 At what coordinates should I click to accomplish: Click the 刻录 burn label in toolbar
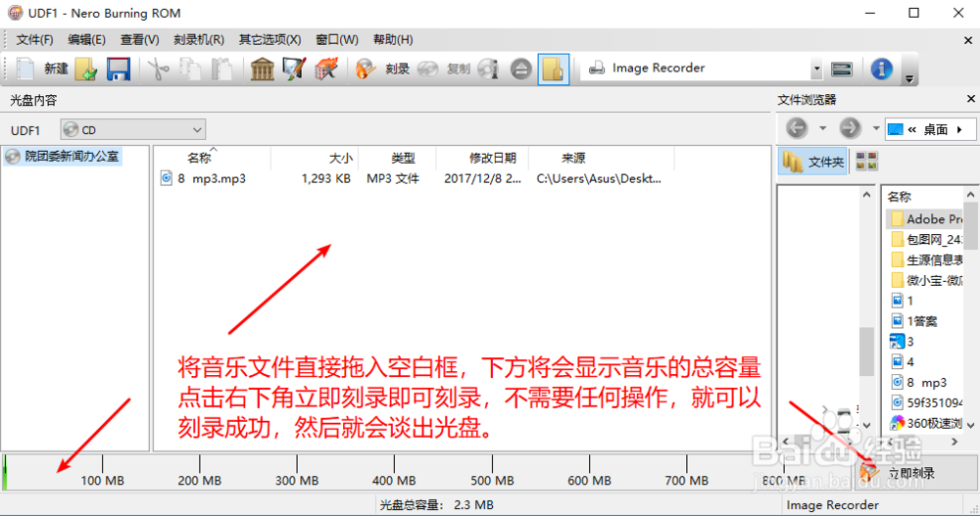coord(397,69)
